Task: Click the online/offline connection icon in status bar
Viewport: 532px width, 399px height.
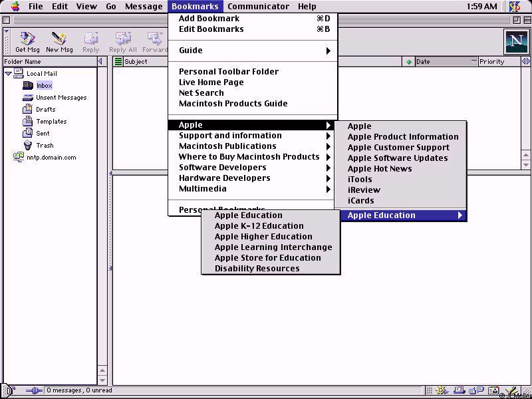Action: pyautogui.click(x=33, y=391)
